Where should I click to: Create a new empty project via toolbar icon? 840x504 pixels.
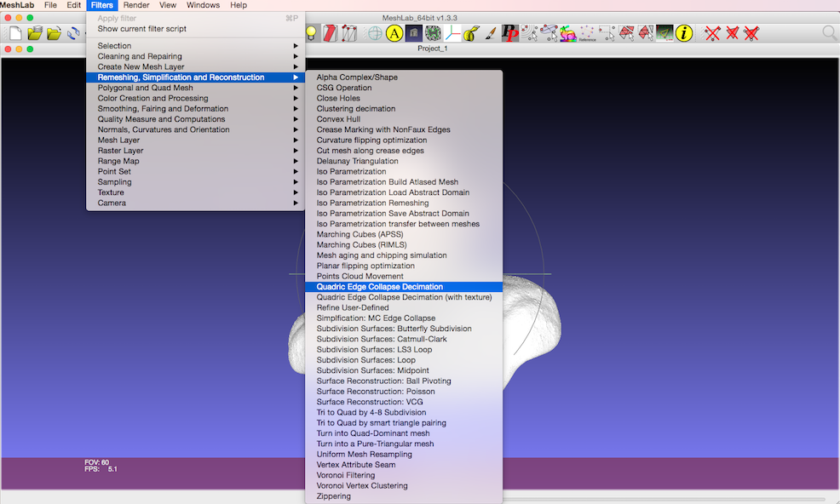coord(15,34)
